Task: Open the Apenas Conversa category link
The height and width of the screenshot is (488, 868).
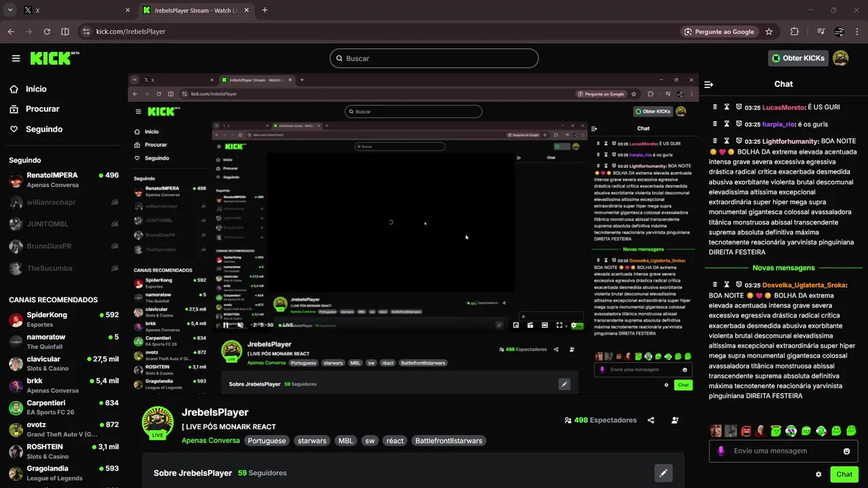Action: click(x=211, y=441)
